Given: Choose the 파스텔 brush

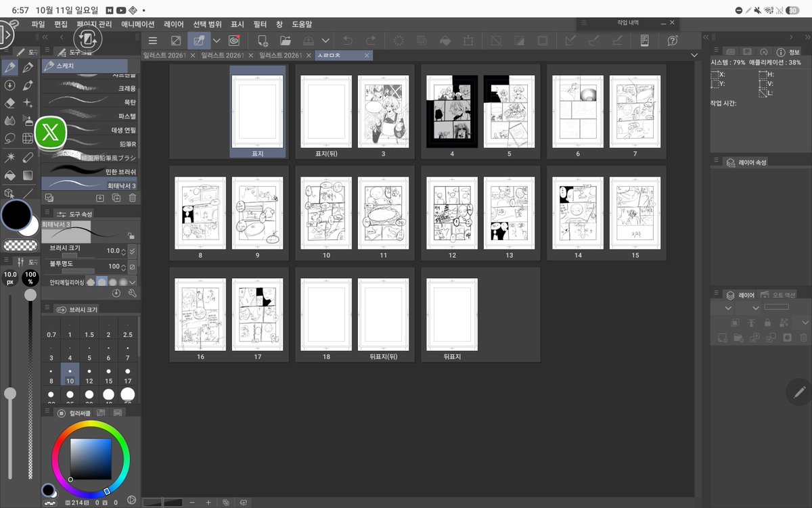Looking at the screenshot, I should point(89,116).
